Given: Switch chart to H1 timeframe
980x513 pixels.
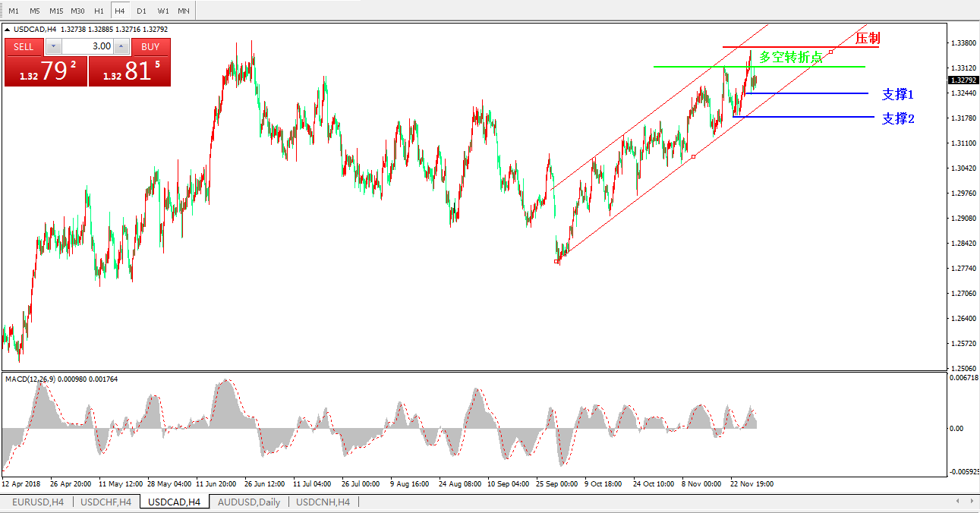Looking at the screenshot, I should pyautogui.click(x=99, y=11).
